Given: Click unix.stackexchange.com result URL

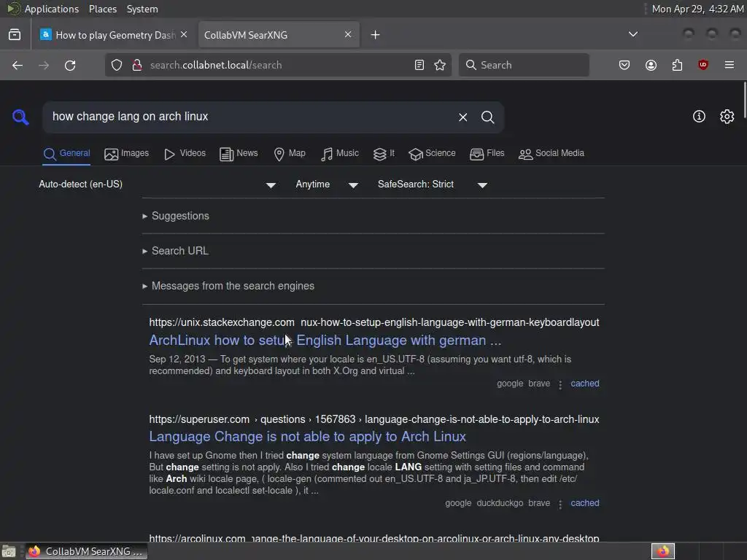Looking at the screenshot, I should click(x=374, y=322).
